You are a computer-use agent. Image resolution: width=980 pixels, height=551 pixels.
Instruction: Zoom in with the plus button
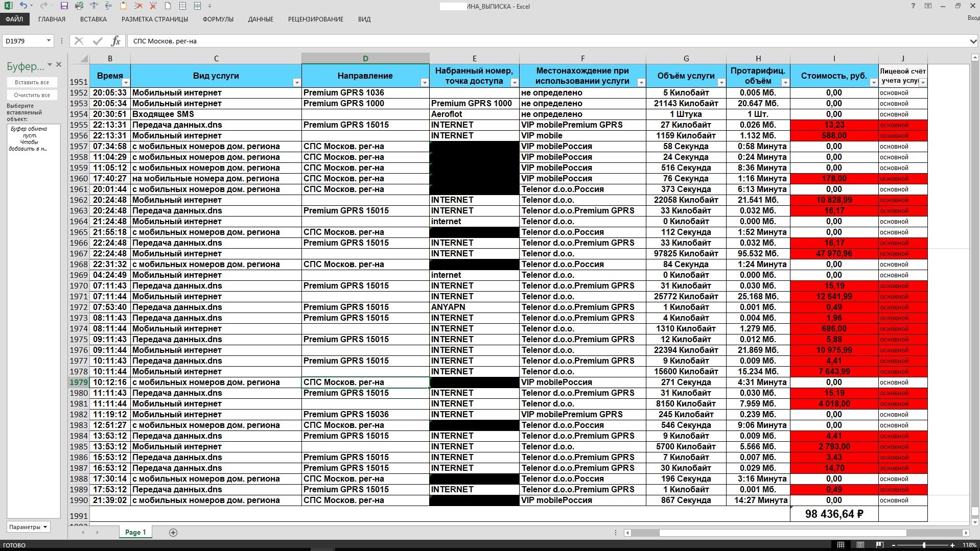(x=952, y=545)
